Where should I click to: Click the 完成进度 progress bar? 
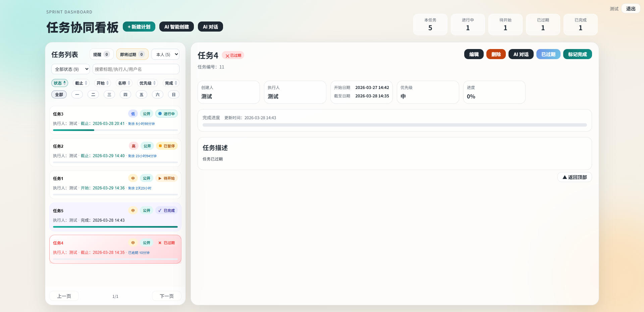[x=394, y=125]
